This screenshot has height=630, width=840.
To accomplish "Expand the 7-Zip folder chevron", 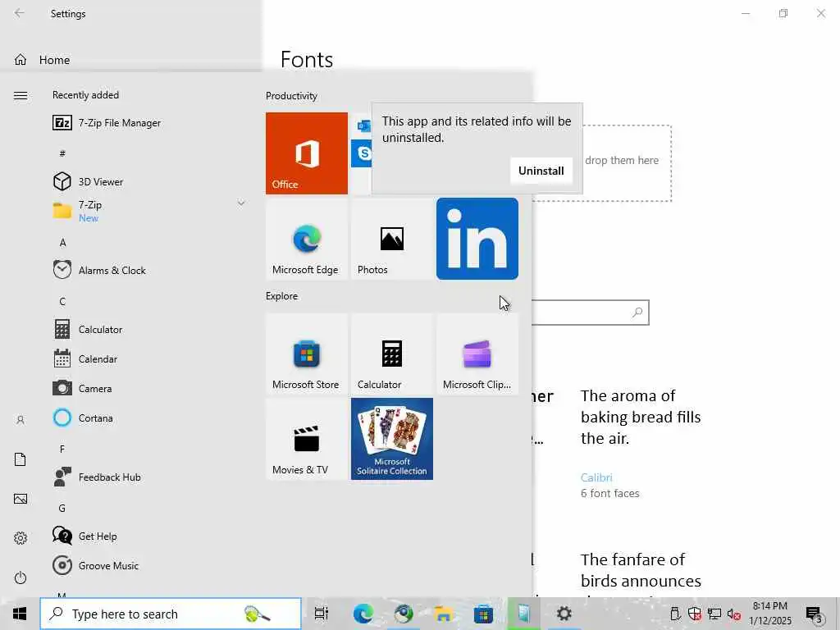I will pos(241,203).
